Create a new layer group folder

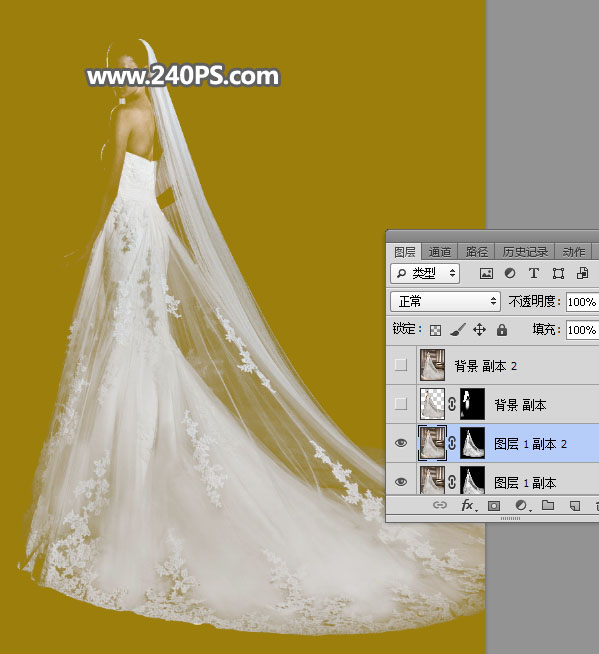click(x=548, y=505)
